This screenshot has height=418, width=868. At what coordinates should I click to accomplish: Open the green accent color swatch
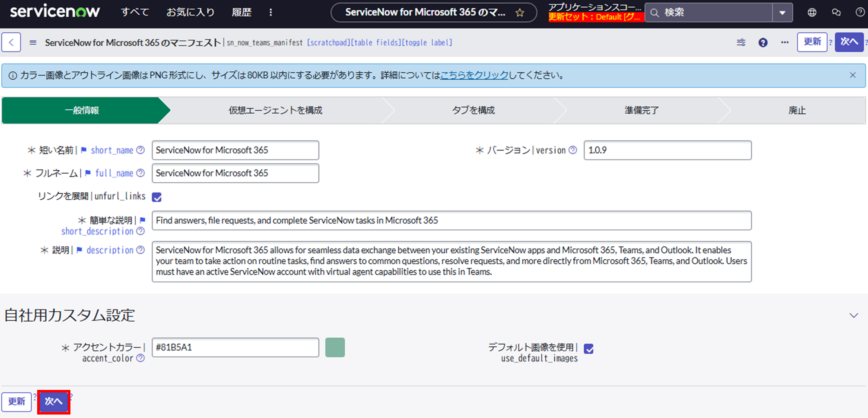(x=335, y=348)
